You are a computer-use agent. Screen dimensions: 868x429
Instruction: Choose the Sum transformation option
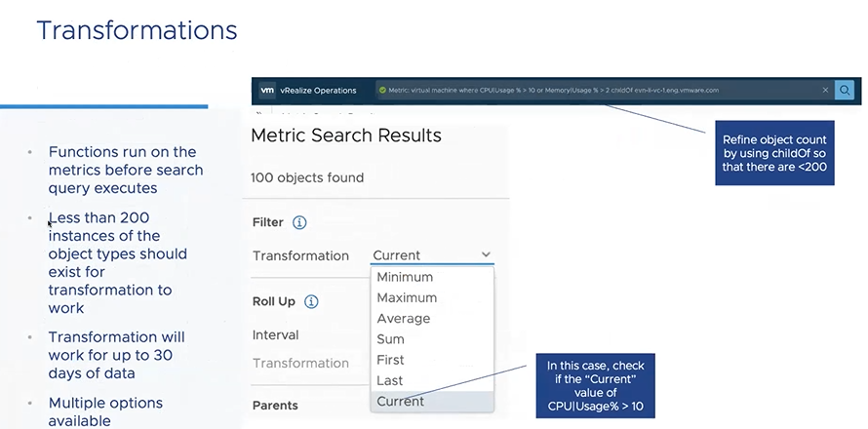(x=390, y=339)
